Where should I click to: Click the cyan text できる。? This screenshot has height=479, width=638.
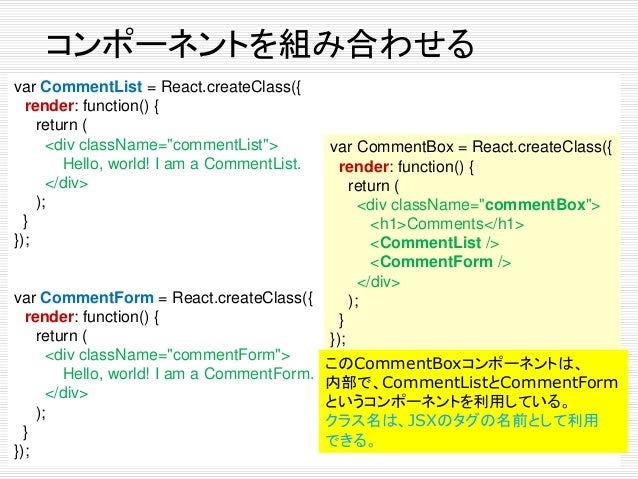click(350, 440)
